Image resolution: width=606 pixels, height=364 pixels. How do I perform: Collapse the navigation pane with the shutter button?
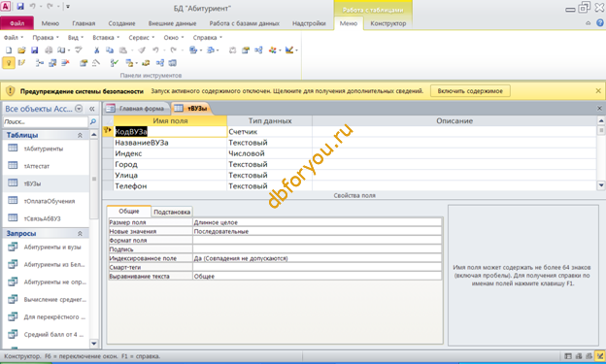92,109
